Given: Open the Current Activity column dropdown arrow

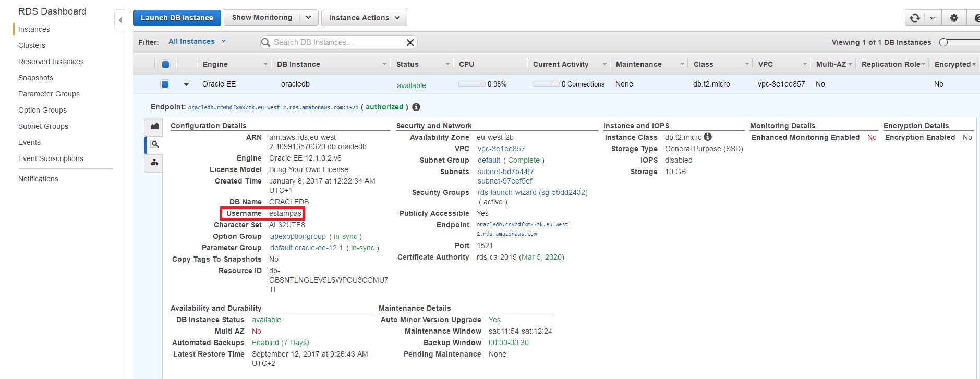Looking at the screenshot, I should coord(605,64).
